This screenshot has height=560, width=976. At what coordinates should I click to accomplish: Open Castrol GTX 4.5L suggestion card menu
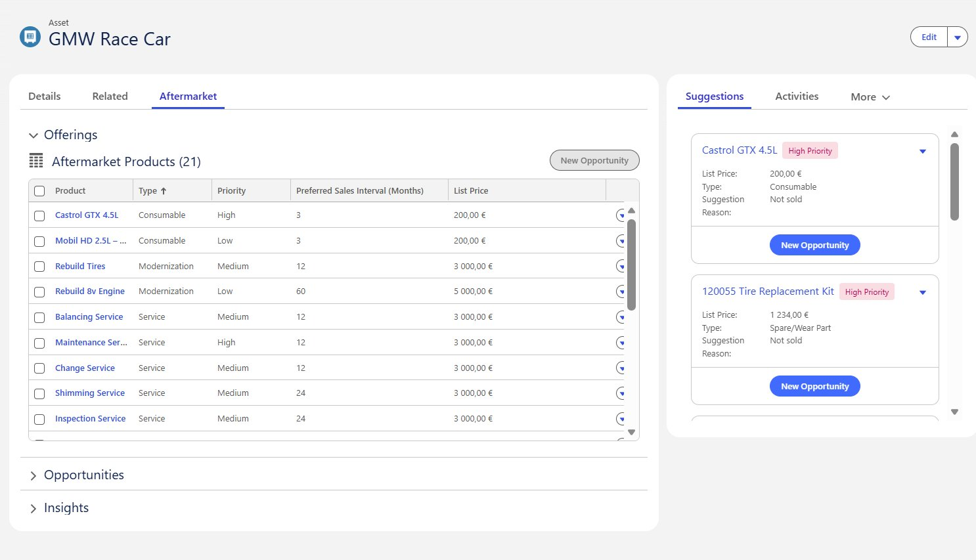(923, 152)
